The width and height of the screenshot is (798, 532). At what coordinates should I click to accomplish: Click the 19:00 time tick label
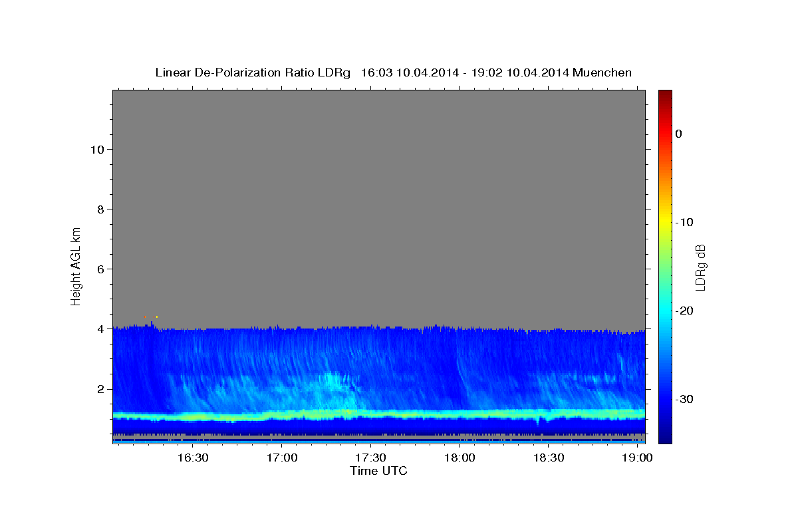638,458
